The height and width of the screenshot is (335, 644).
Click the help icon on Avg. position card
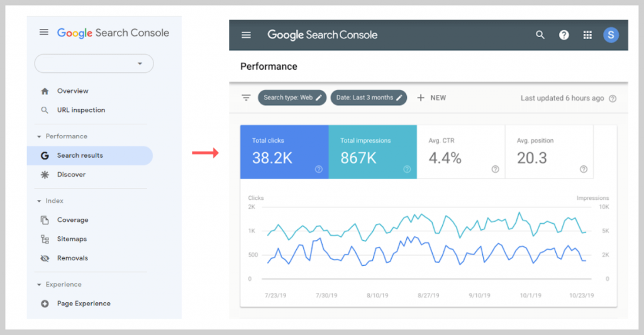(x=584, y=169)
